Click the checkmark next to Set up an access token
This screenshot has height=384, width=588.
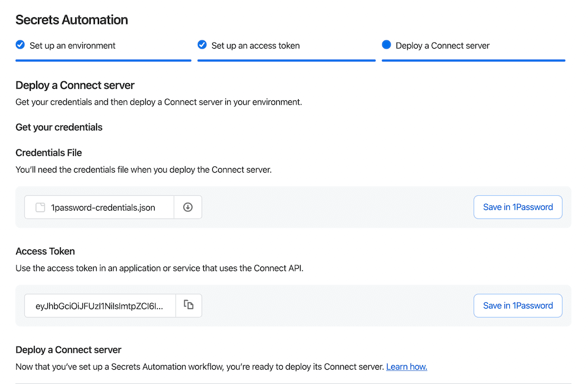pos(202,45)
